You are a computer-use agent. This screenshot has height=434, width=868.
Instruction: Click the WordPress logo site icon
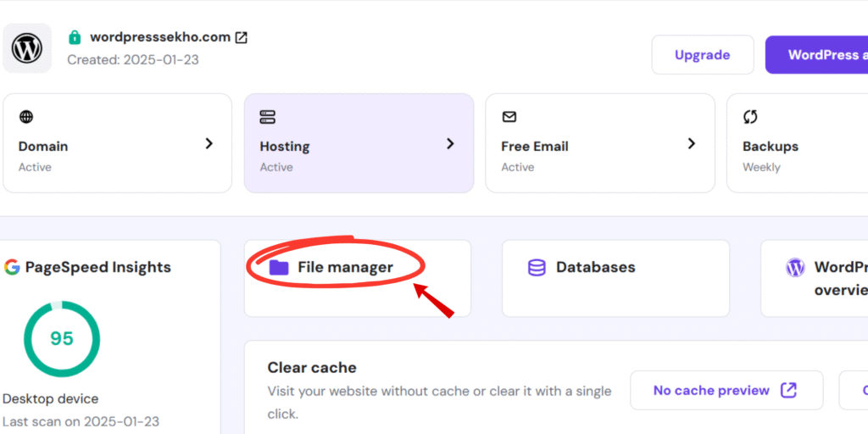(x=27, y=48)
